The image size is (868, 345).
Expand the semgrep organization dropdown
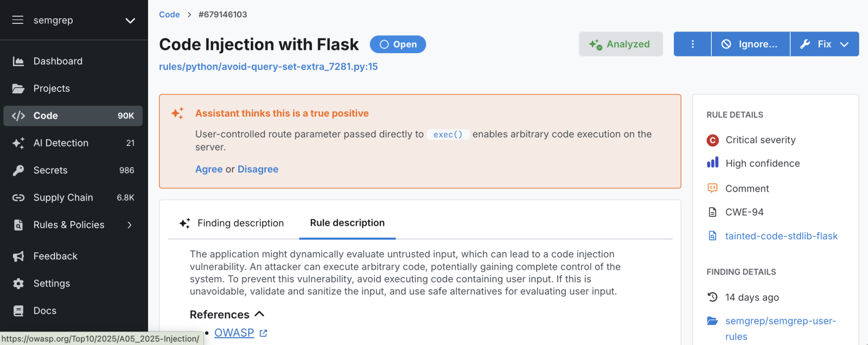click(129, 20)
